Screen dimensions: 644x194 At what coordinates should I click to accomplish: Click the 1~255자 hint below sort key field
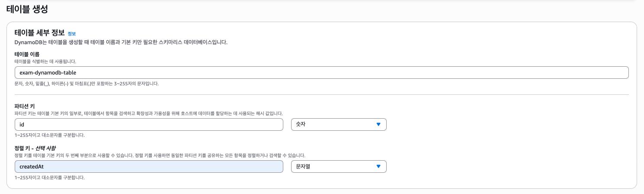click(x=49, y=178)
